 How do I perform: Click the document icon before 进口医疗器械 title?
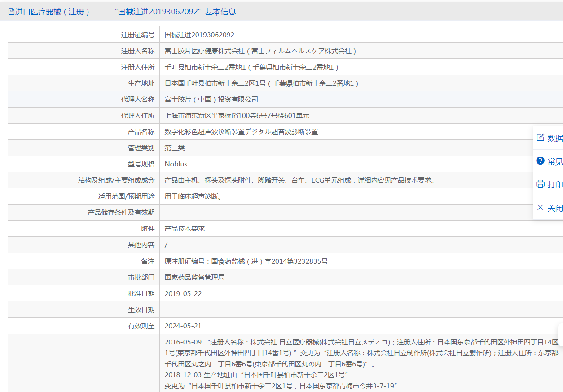click(x=11, y=12)
